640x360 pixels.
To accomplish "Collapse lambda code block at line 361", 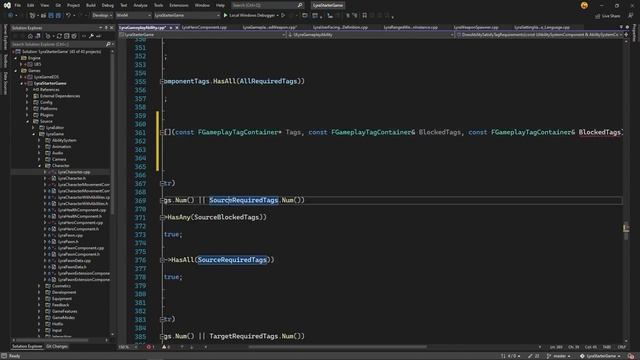I will pos(162,132).
